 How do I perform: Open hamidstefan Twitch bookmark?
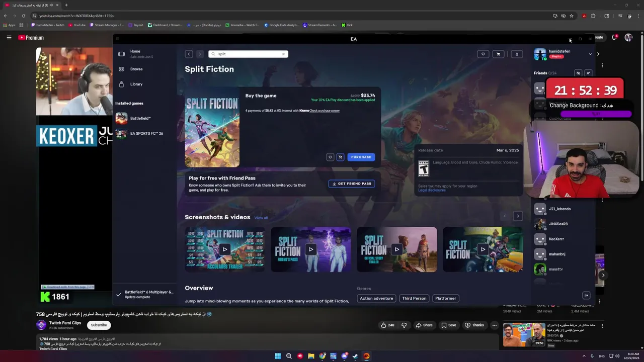pos(48,25)
